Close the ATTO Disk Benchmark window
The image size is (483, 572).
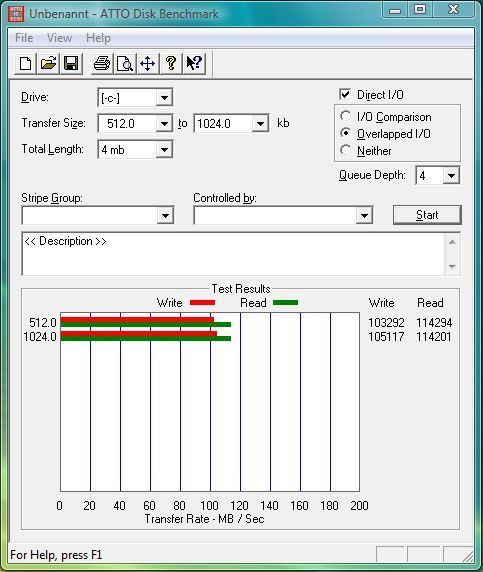(x=453, y=9)
